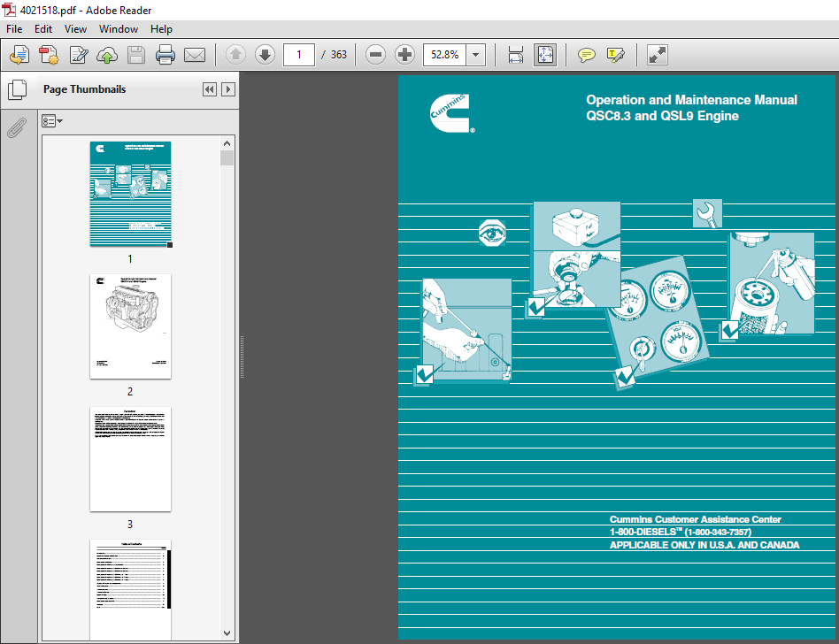The image size is (839, 644).
Task: Click the zoom percentage field showing 52.8%
Action: [444, 55]
